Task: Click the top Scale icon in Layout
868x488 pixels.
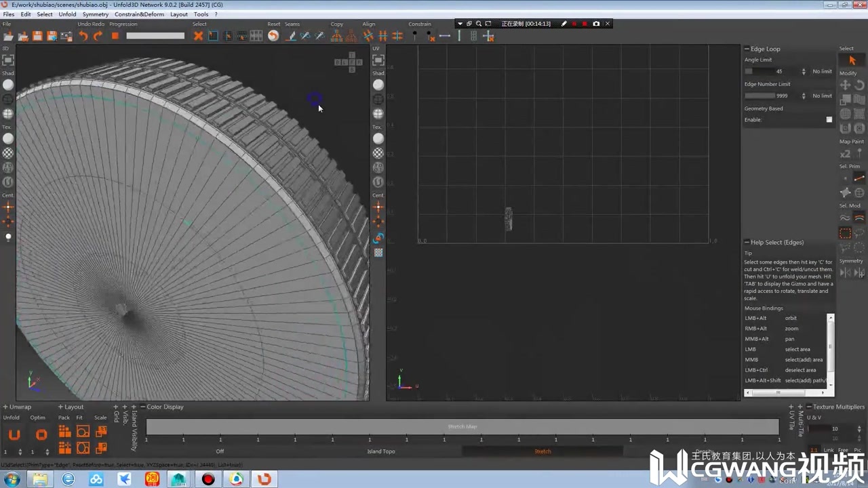Action: [x=101, y=432]
